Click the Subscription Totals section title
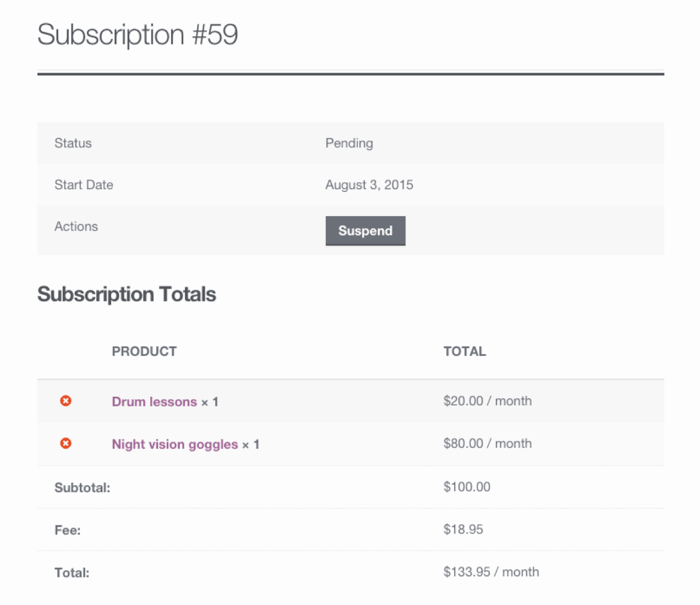The image size is (700, 605). pos(127,294)
